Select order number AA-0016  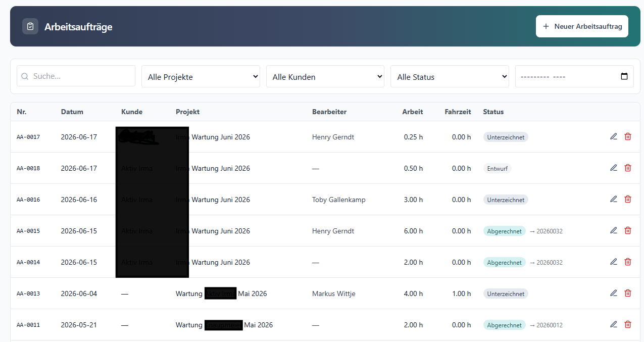28,200
